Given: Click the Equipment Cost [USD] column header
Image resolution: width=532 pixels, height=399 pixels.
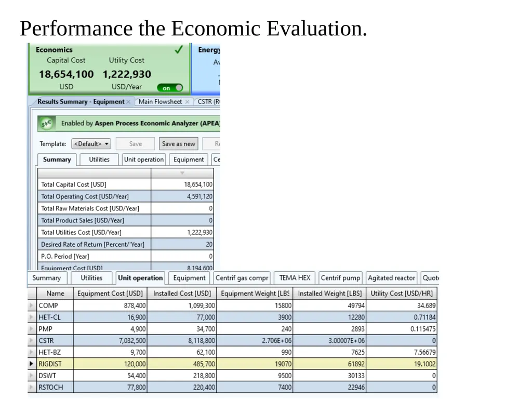Looking at the screenshot, I should (110, 294).
